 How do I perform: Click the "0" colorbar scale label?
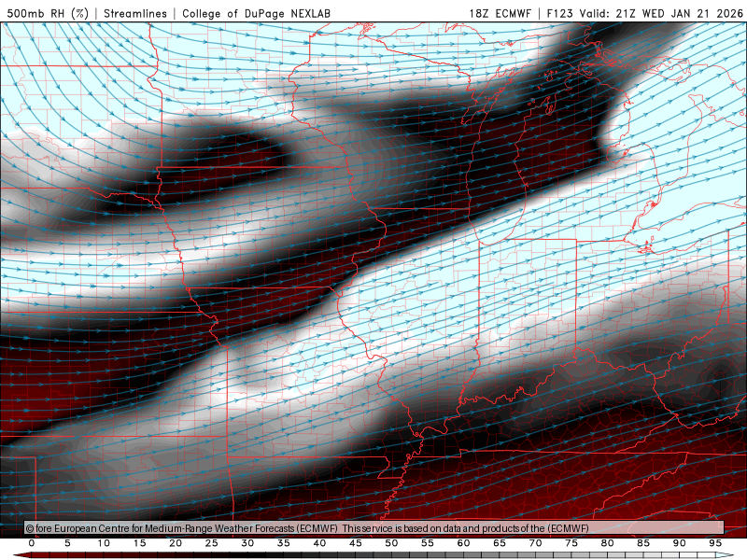pyautogui.click(x=32, y=543)
